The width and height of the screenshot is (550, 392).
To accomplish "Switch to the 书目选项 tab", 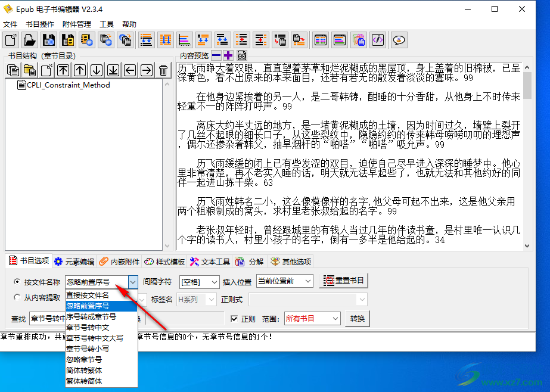I will pos(29,260).
